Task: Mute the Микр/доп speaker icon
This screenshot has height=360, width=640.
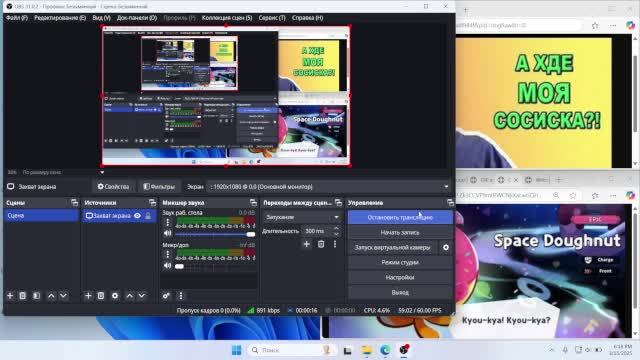Action: [x=167, y=266]
